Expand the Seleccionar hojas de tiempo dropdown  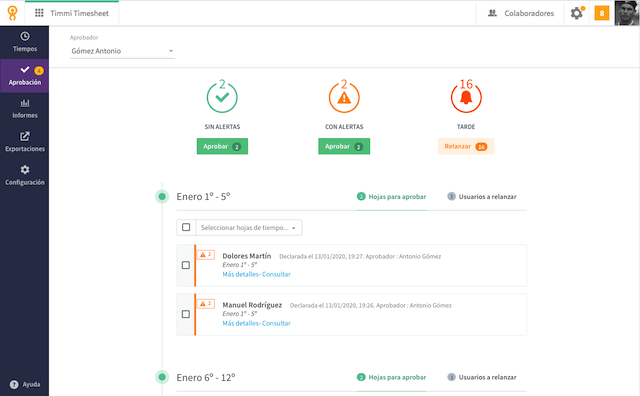pyautogui.click(x=249, y=228)
